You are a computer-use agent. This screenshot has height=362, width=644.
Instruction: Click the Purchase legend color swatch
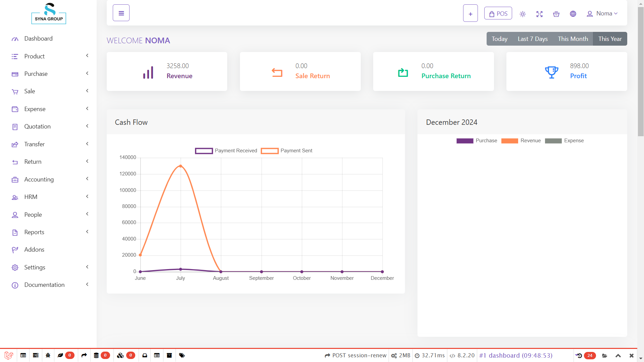pyautogui.click(x=464, y=141)
